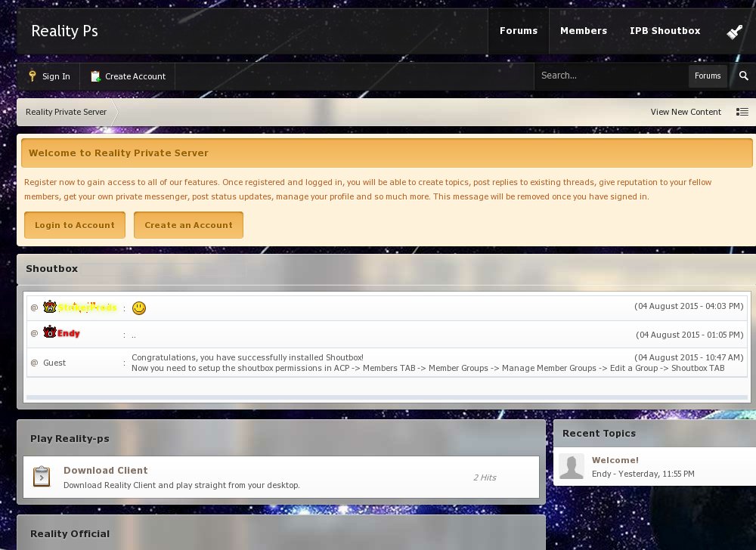Click the Reality Private Server breadcrumb

[66, 112]
